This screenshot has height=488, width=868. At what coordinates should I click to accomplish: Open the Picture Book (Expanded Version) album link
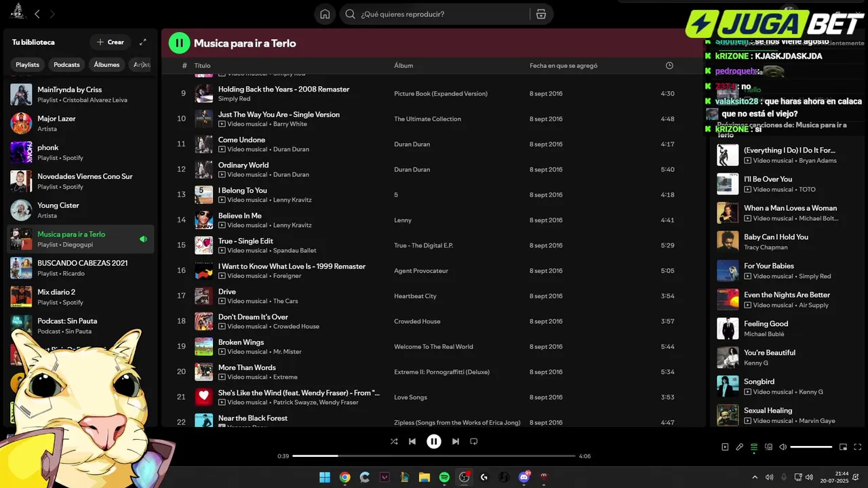click(441, 94)
